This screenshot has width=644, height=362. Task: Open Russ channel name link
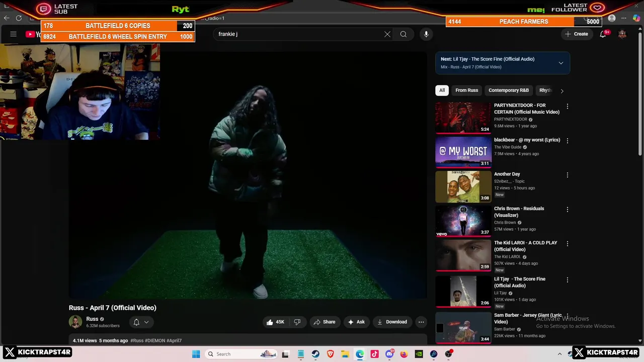(92, 319)
